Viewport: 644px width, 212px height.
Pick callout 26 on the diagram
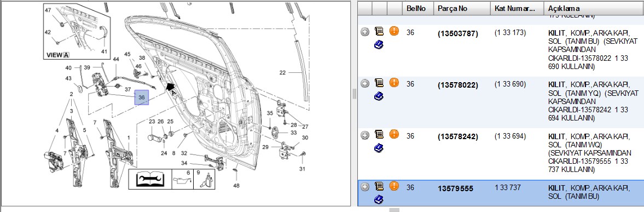161,122
